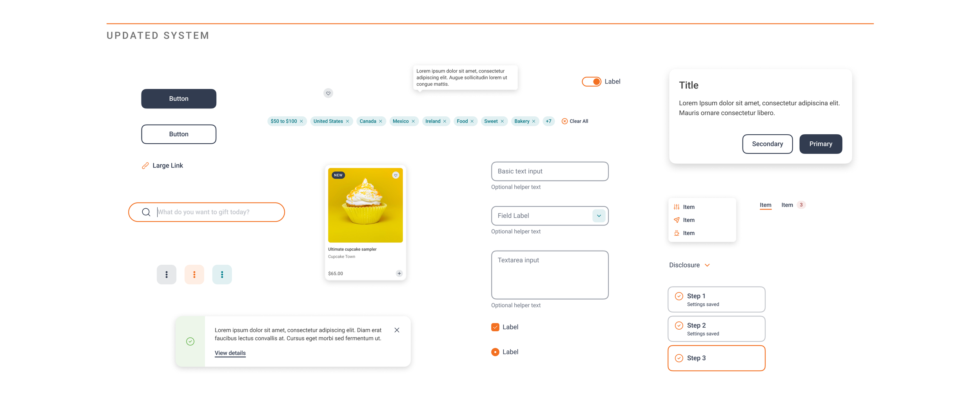This screenshot has width=980, height=408.
Task: Click the Secondary dialog button
Action: coord(767,144)
